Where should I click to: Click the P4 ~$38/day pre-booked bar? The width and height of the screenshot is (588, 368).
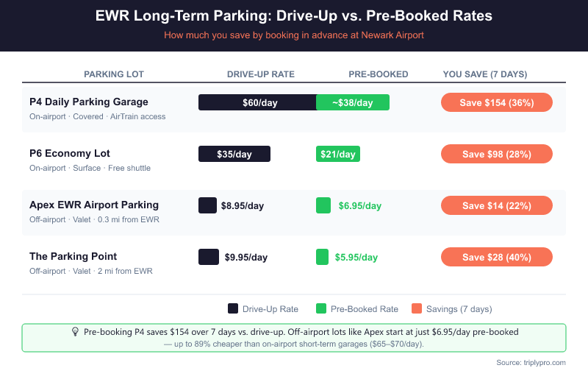tap(353, 102)
